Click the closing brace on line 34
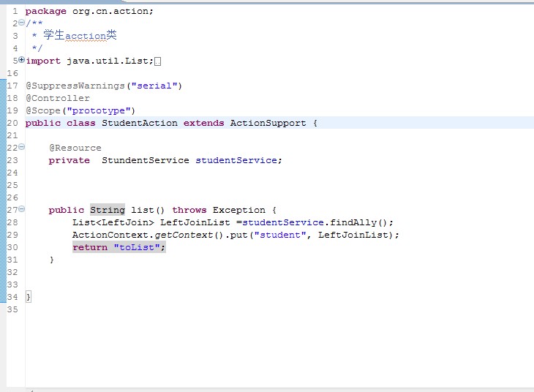Viewport: 534px width, 392px height. 29,297
